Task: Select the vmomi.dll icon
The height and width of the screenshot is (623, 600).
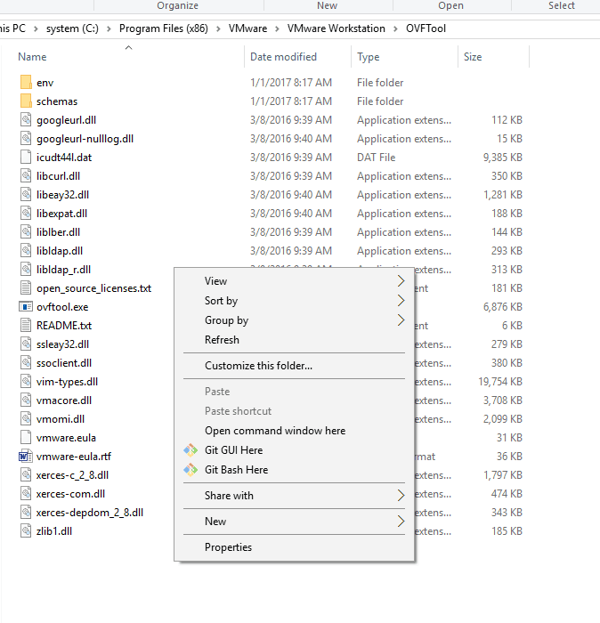Action: (x=25, y=418)
